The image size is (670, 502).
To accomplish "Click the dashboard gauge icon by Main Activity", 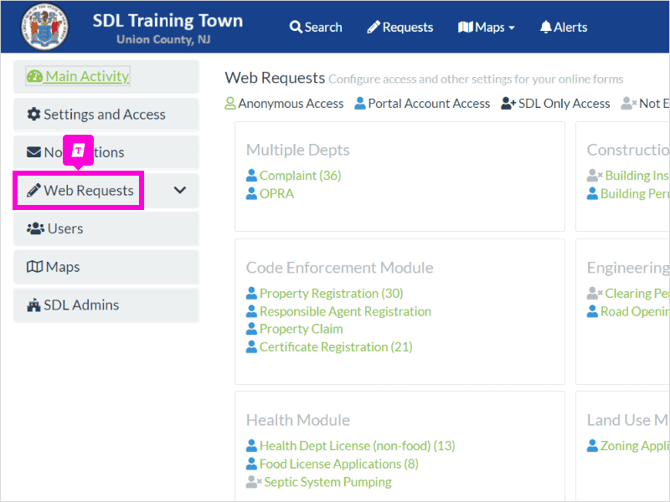I will tap(35, 76).
